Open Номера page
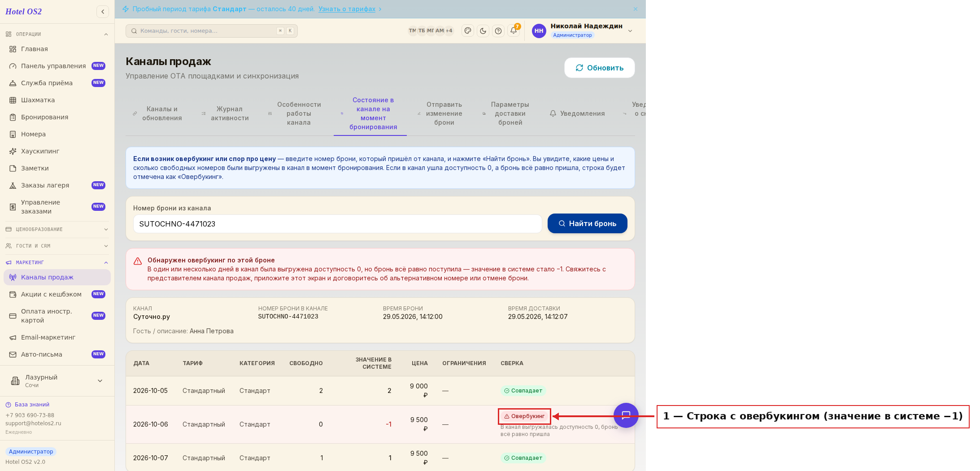 57,134
